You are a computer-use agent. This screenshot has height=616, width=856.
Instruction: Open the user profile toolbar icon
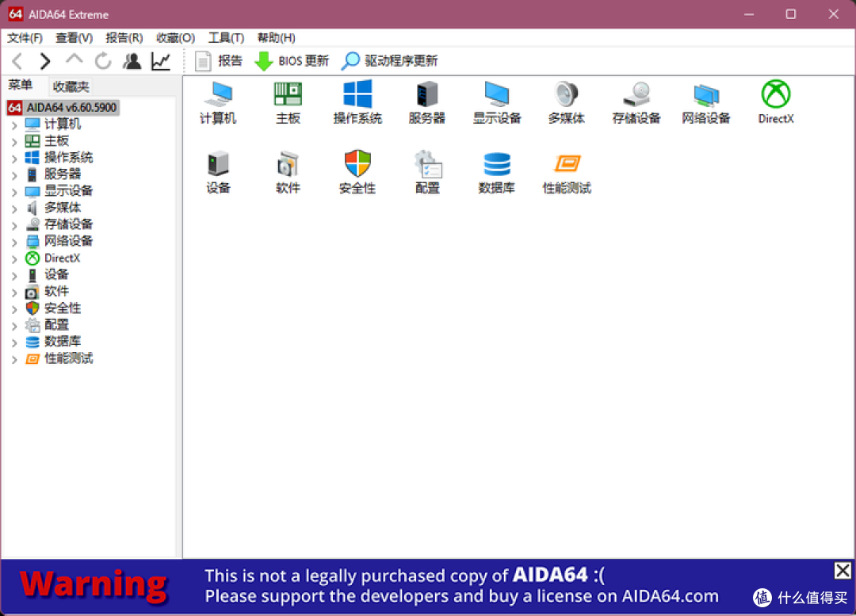pyautogui.click(x=132, y=60)
